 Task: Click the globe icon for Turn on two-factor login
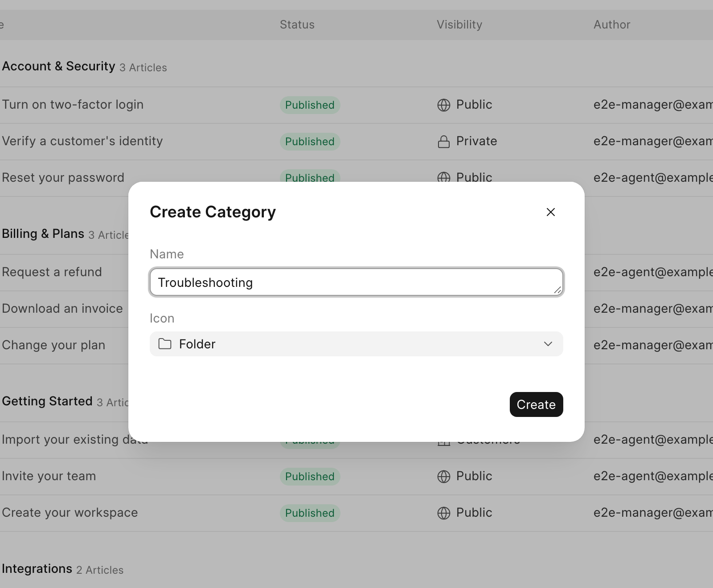[444, 105]
